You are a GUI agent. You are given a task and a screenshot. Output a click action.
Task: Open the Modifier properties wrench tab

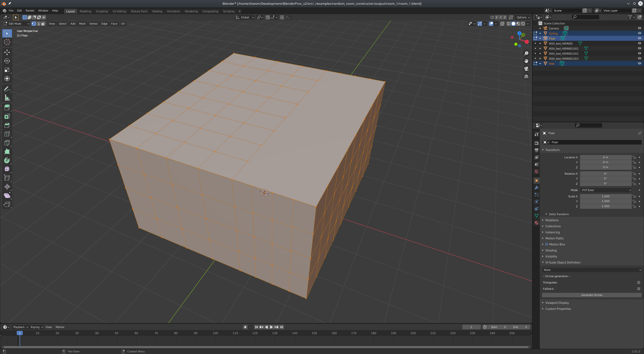tap(536, 188)
